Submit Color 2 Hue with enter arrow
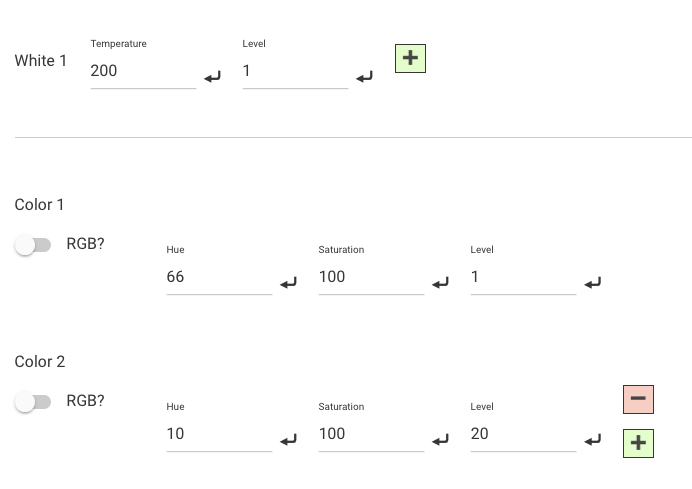Screen dimensions: 692x489 (289, 440)
